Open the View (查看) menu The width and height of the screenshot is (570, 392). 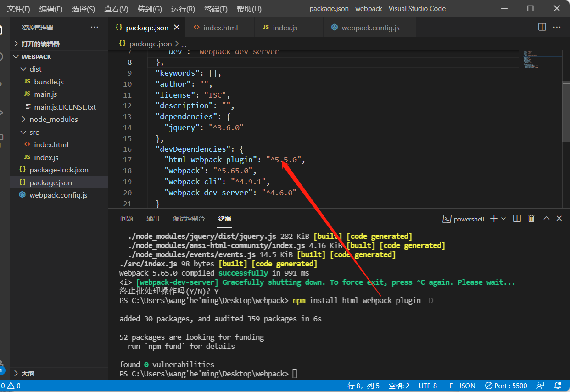[x=116, y=9]
